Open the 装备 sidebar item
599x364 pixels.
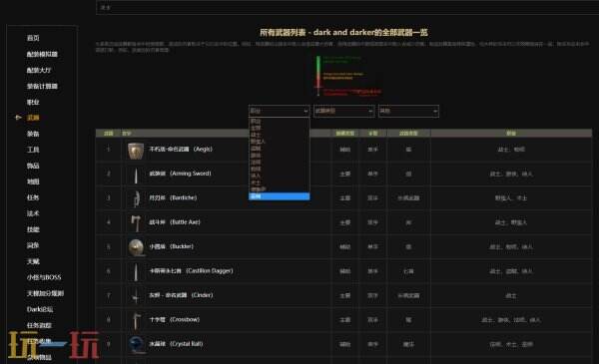33,134
